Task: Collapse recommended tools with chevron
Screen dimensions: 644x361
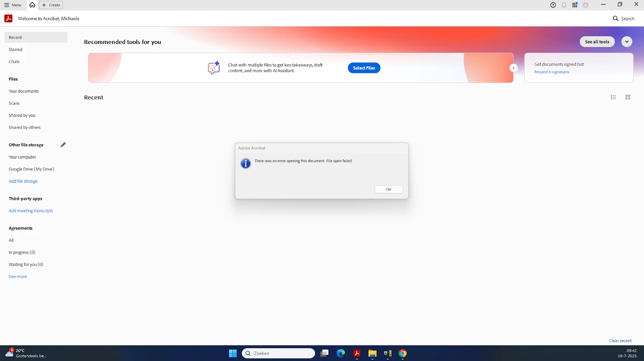Action: tap(627, 42)
